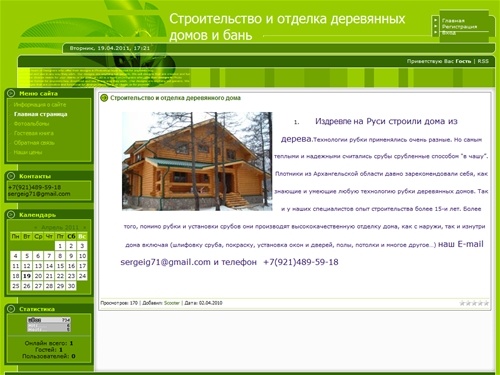Go to previous month in the calendar

point(36,228)
